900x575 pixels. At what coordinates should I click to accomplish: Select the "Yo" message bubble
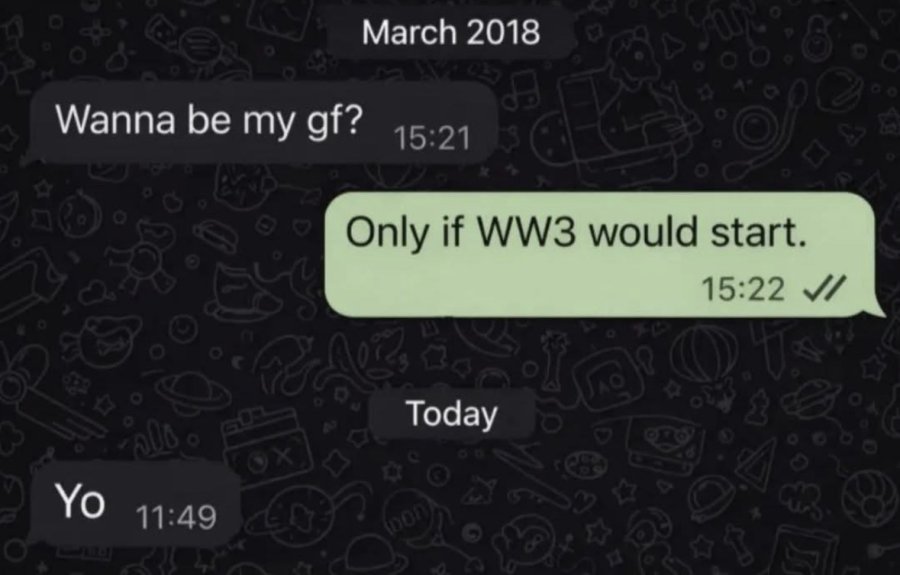point(133,503)
